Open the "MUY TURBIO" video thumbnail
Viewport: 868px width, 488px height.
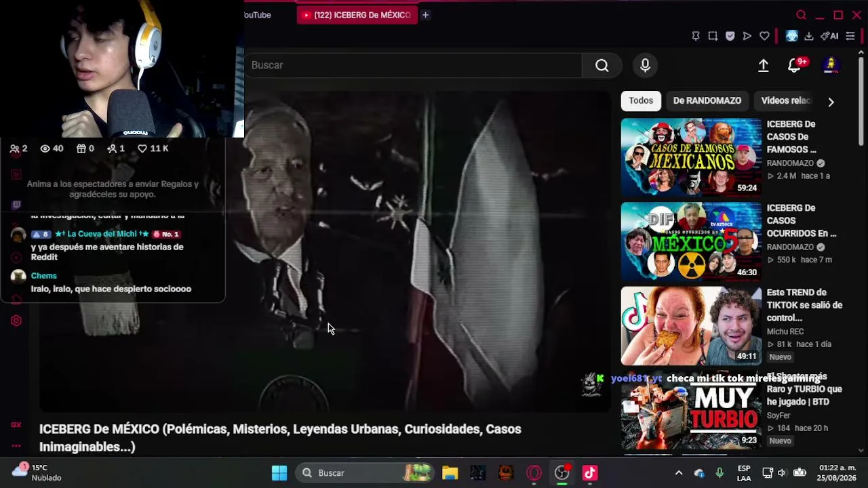(691, 411)
